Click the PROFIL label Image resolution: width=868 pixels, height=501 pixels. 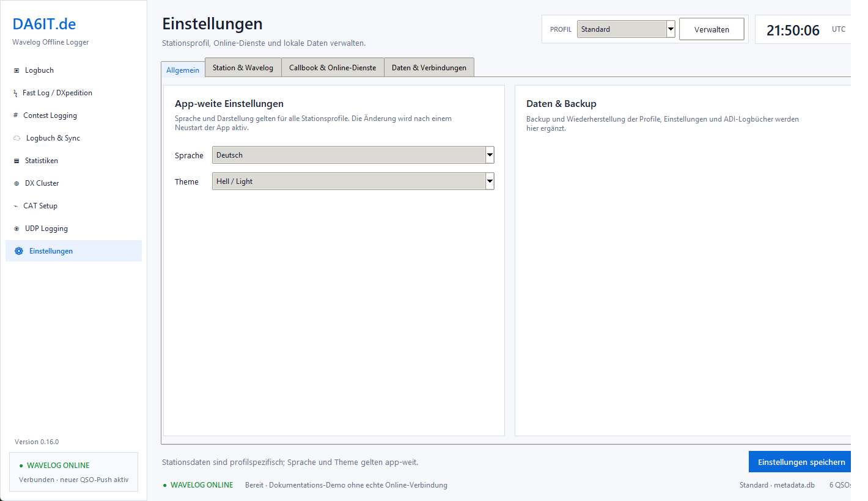point(561,29)
